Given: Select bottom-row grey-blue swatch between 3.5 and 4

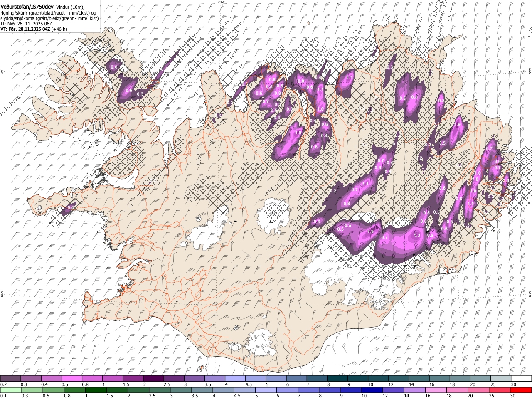Looking at the screenshot, I should click(x=202, y=390).
